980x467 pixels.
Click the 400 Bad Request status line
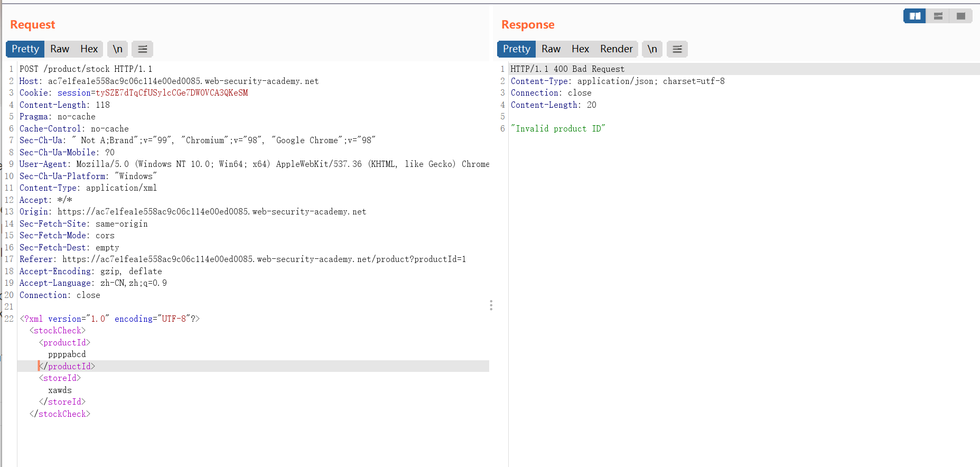567,69
